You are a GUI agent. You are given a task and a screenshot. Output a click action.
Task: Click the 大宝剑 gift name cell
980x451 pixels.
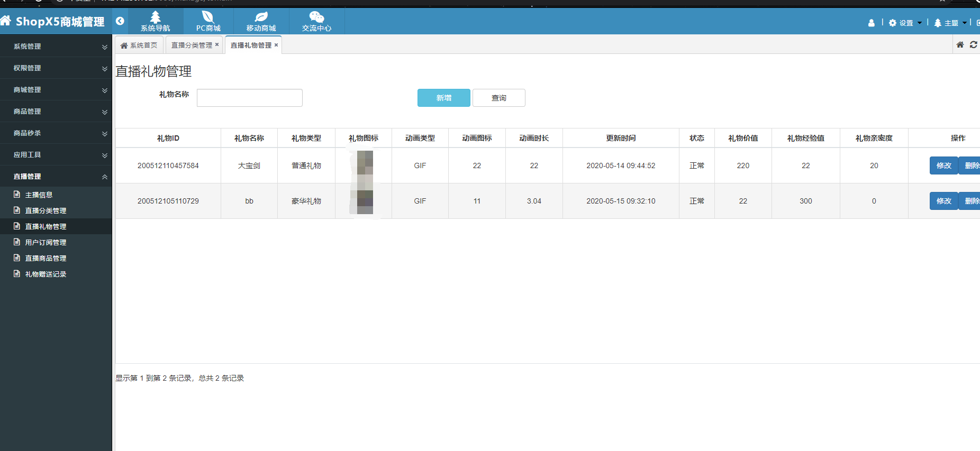249,165
